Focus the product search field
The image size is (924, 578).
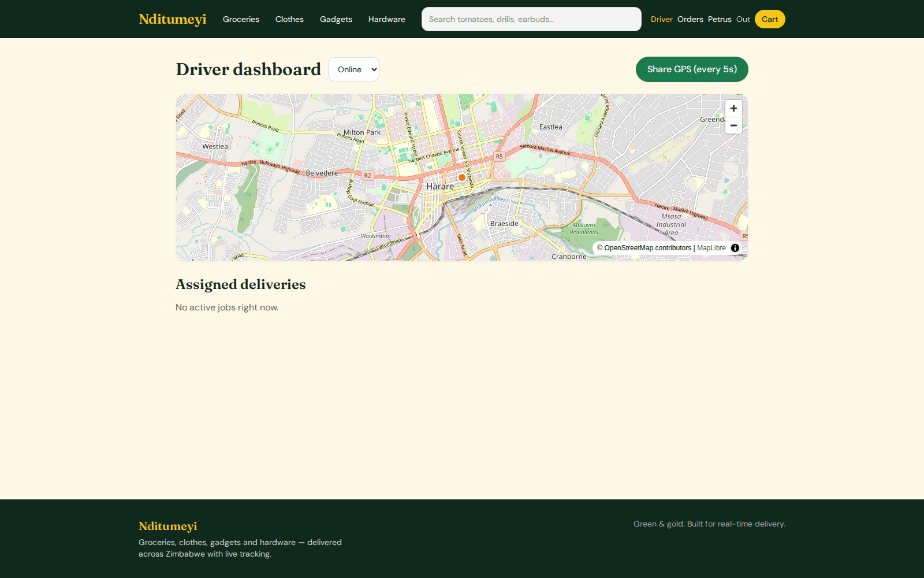(531, 19)
